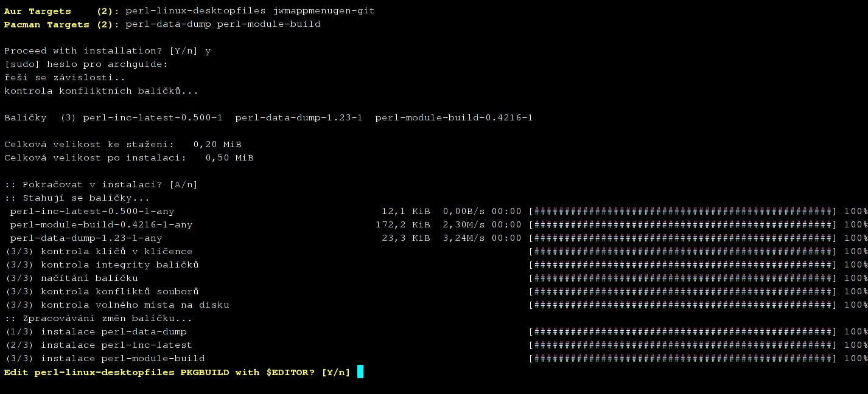Image resolution: width=868 pixels, height=394 pixels.
Task: Click the jwmappmenugen-git AUR target
Action: pos(324,10)
